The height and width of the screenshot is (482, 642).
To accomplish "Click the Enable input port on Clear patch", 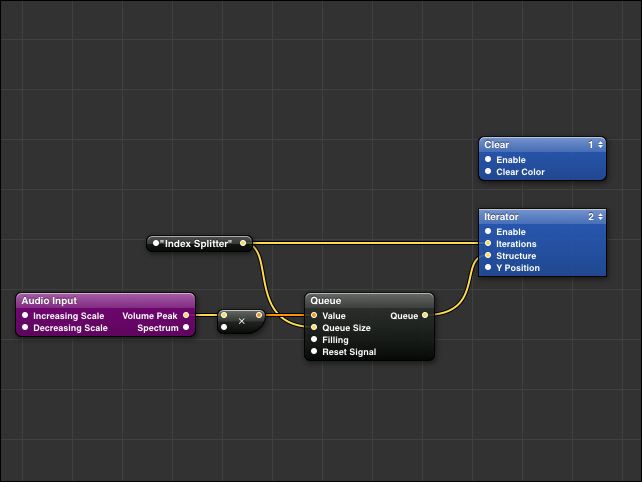I will tap(488, 160).
